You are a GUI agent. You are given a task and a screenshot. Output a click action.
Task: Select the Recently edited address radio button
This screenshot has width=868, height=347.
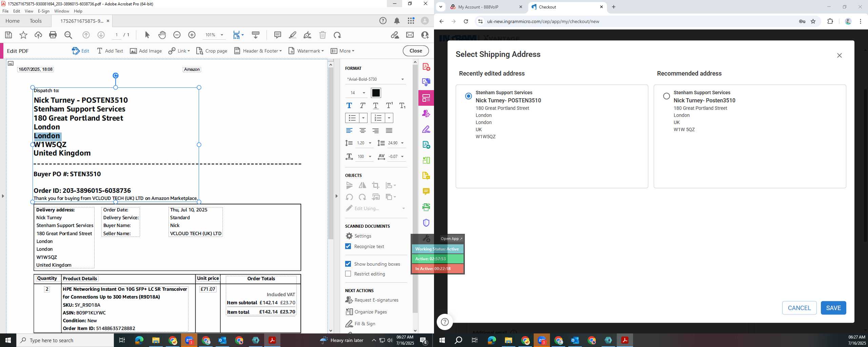(x=469, y=96)
